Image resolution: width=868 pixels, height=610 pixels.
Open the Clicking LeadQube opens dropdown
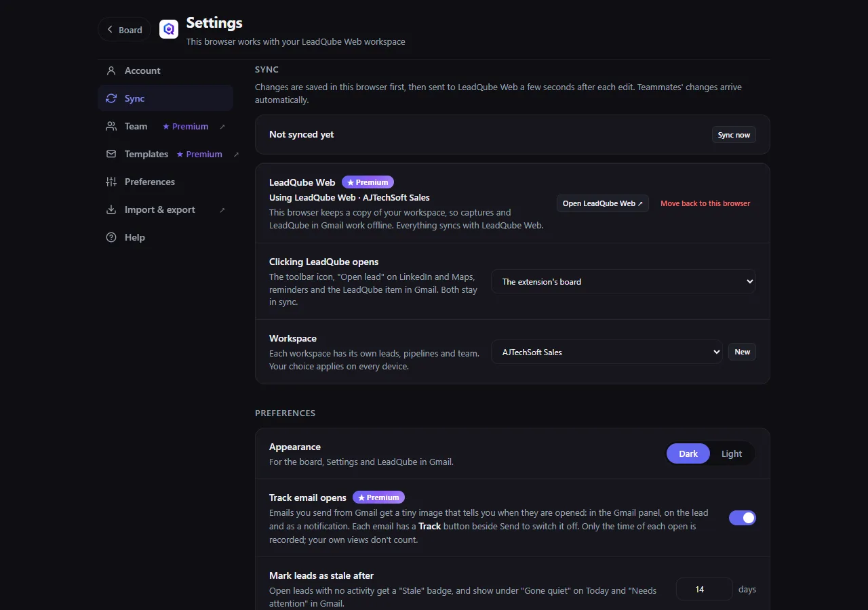[623, 281]
